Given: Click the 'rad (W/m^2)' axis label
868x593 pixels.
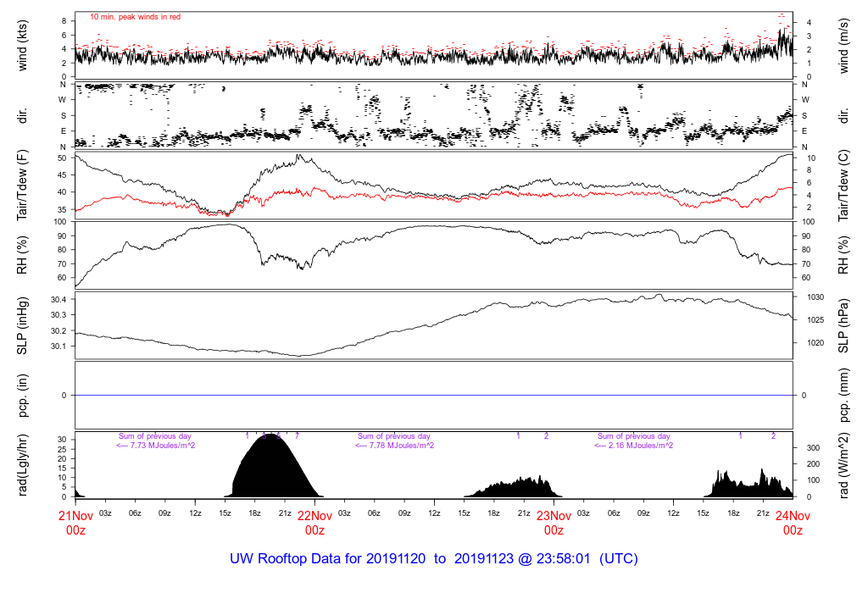Looking at the screenshot, I should click(844, 464).
